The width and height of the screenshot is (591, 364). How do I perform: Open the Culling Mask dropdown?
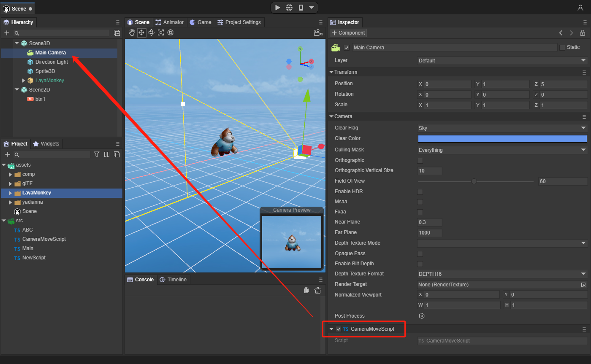(x=502, y=150)
